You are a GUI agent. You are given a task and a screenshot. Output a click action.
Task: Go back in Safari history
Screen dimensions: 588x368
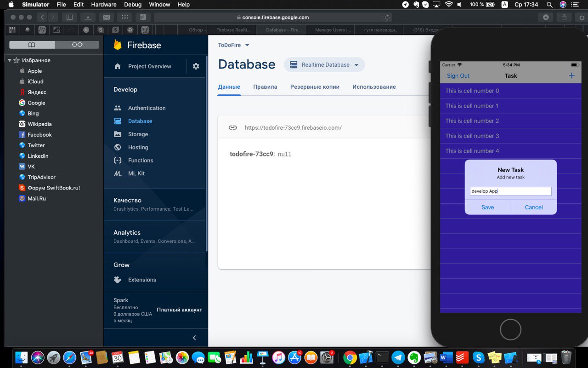[42, 17]
